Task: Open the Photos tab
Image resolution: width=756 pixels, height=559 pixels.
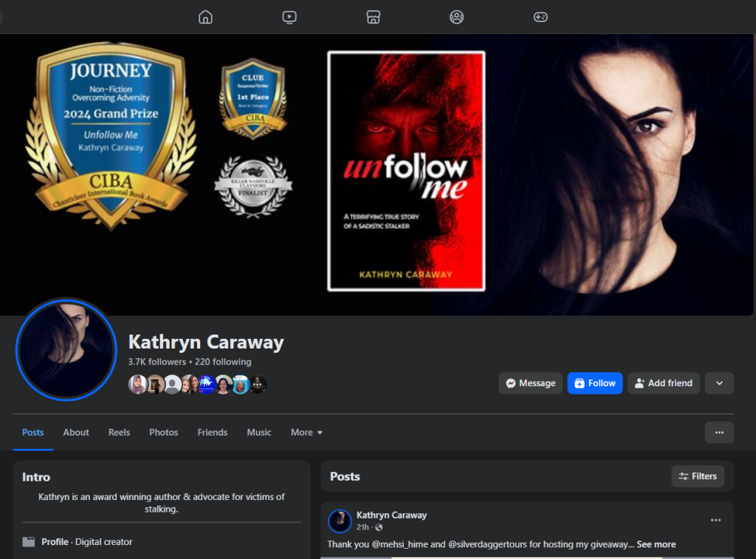Action: (x=164, y=433)
